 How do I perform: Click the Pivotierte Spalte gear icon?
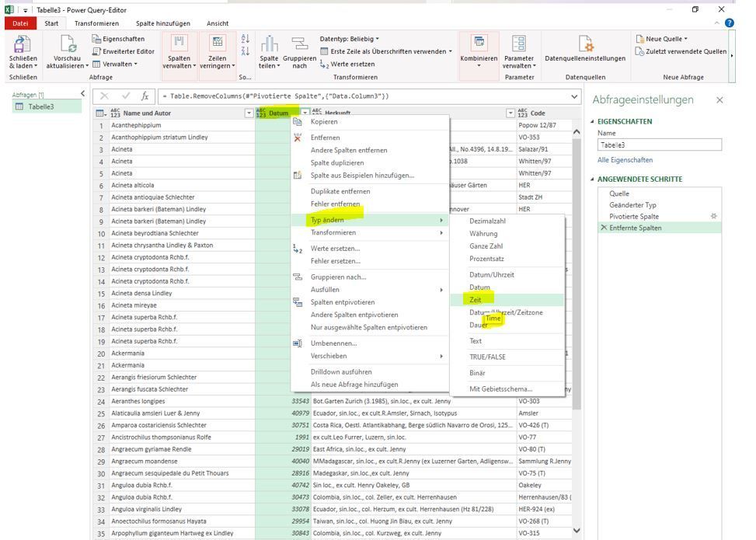(713, 216)
